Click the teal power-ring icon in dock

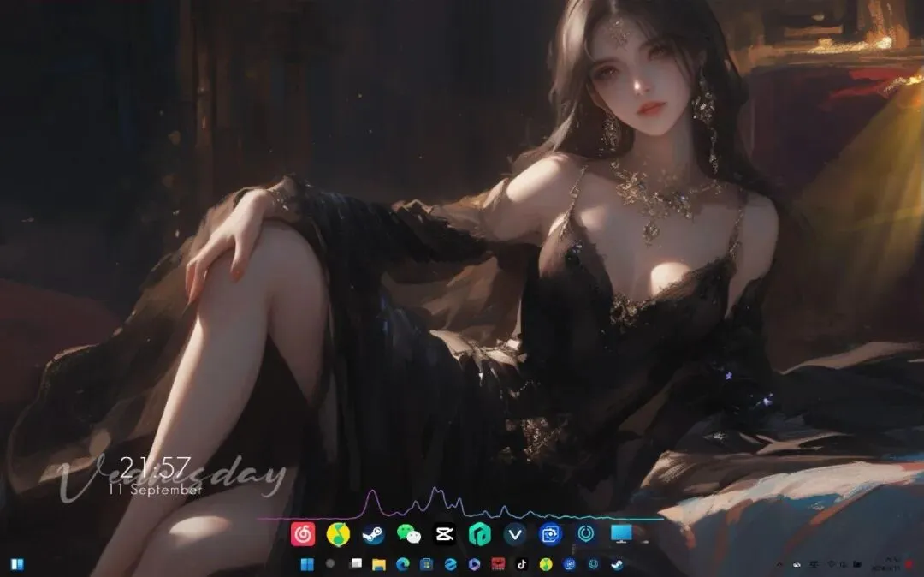coord(586,534)
